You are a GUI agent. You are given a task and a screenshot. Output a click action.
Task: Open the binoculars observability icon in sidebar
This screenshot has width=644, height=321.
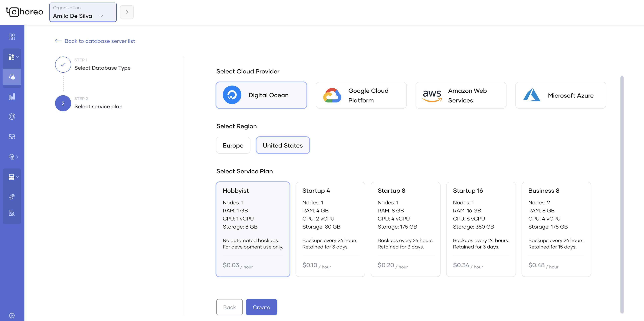(x=12, y=137)
